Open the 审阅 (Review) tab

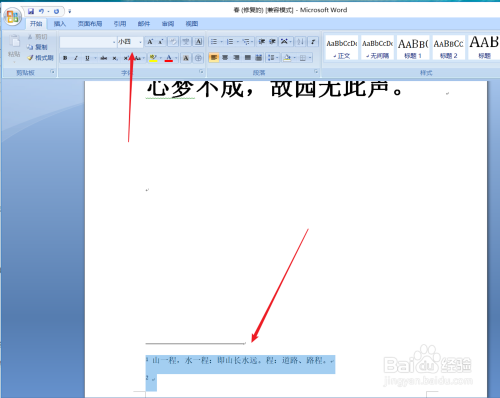point(168,24)
